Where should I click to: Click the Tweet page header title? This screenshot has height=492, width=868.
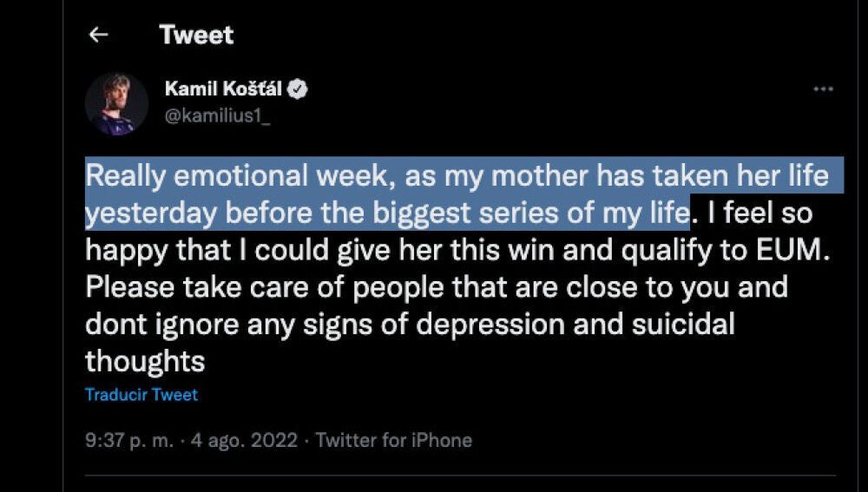coord(196,35)
